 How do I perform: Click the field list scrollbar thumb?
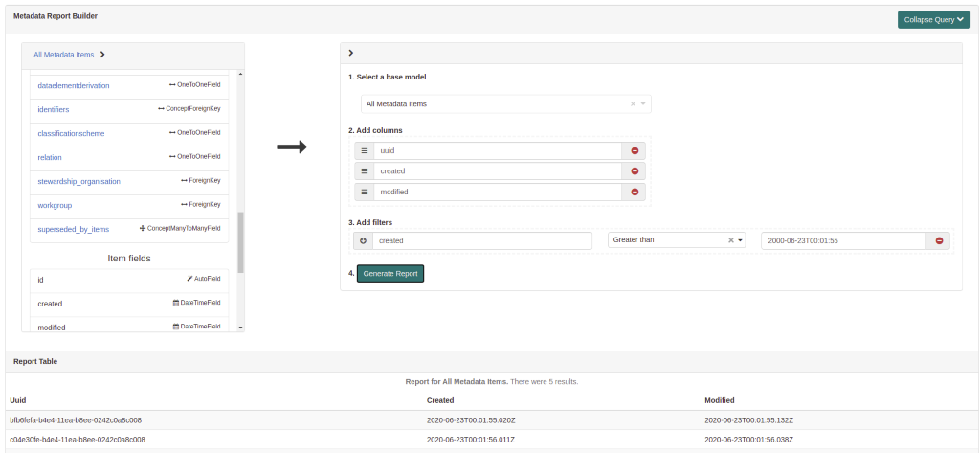pos(240,242)
